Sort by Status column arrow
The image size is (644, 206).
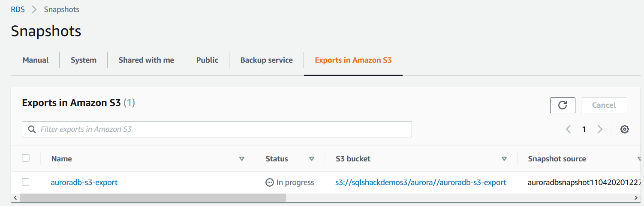(312, 159)
